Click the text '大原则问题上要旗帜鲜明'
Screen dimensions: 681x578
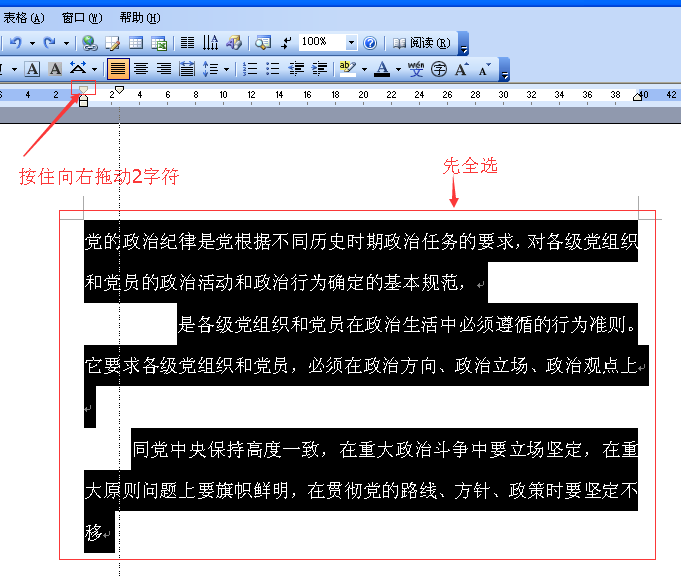(x=186, y=491)
